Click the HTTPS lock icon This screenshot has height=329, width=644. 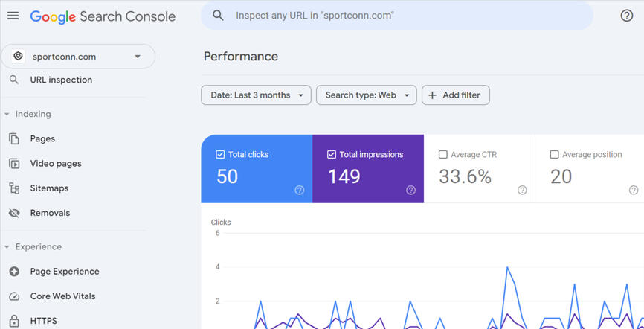coord(14,321)
